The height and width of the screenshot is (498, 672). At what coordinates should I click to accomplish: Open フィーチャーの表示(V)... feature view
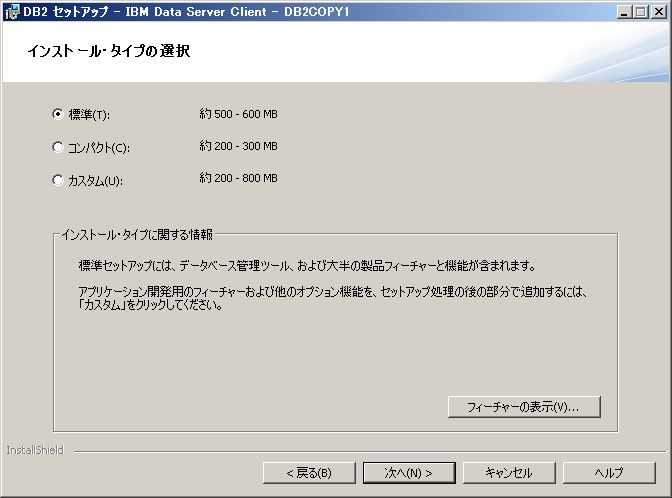pyautogui.click(x=524, y=406)
